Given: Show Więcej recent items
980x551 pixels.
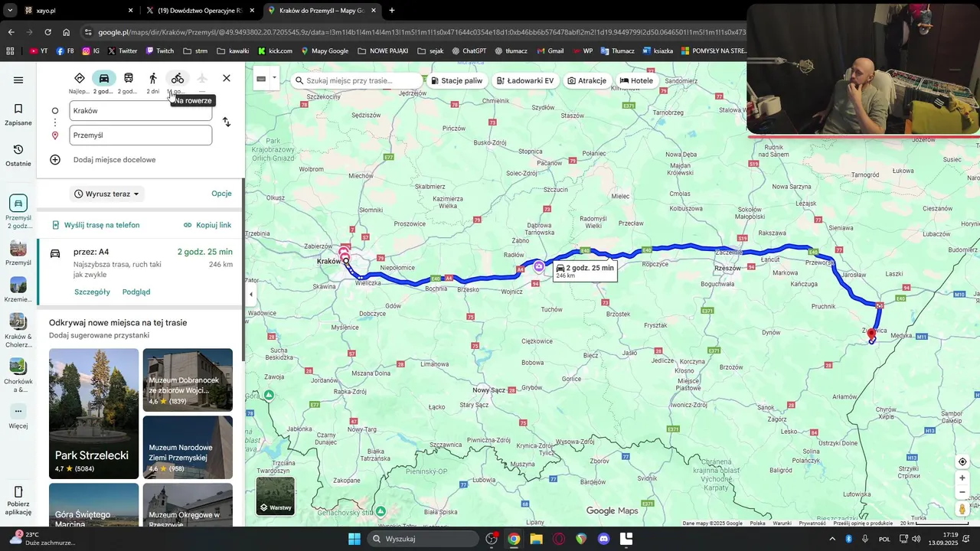Looking at the screenshot, I should 18,416.
